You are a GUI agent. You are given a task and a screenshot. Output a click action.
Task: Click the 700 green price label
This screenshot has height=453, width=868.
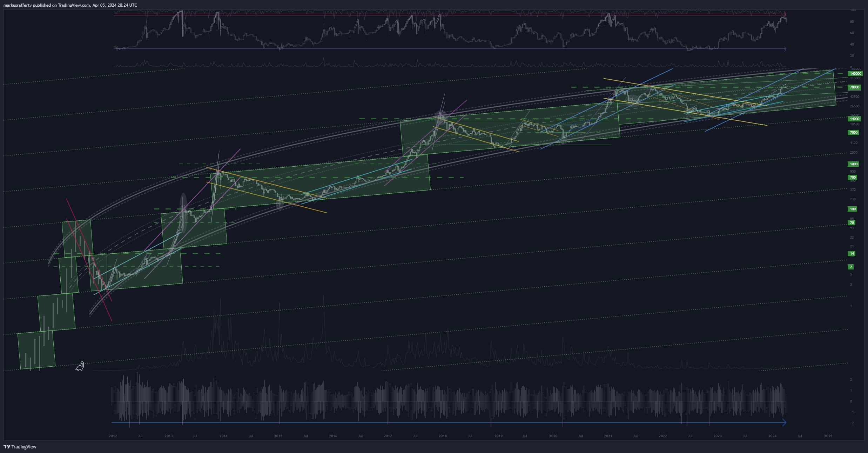click(x=853, y=178)
